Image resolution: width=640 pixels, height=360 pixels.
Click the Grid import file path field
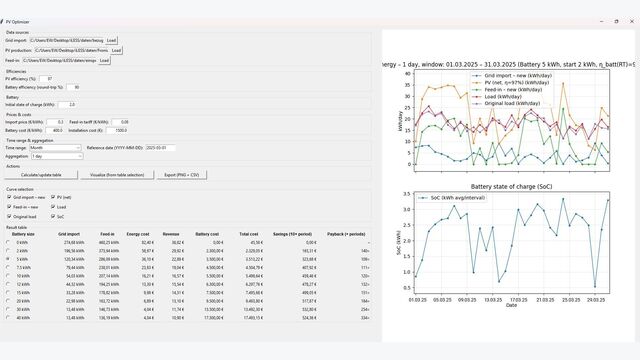coord(67,40)
